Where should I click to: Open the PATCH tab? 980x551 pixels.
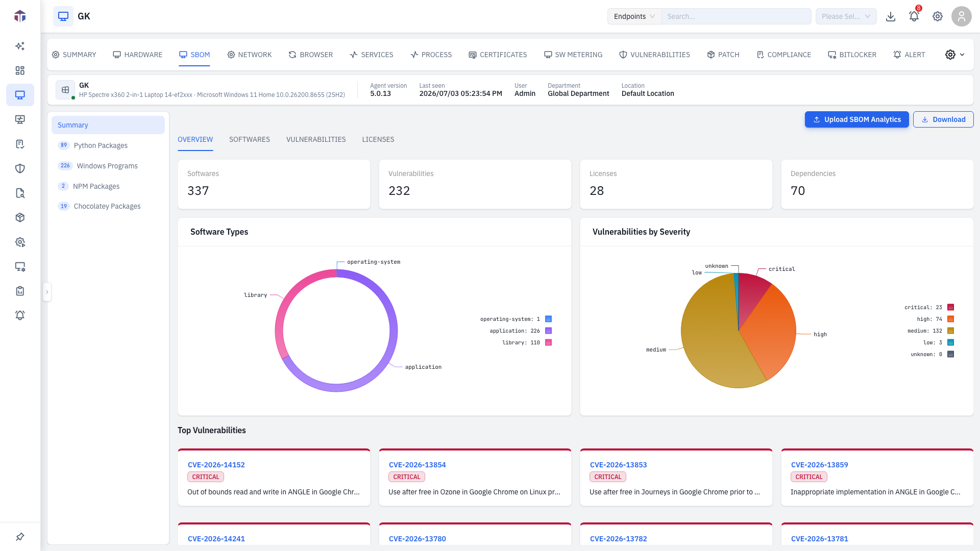pyautogui.click(x=723, y=55)
